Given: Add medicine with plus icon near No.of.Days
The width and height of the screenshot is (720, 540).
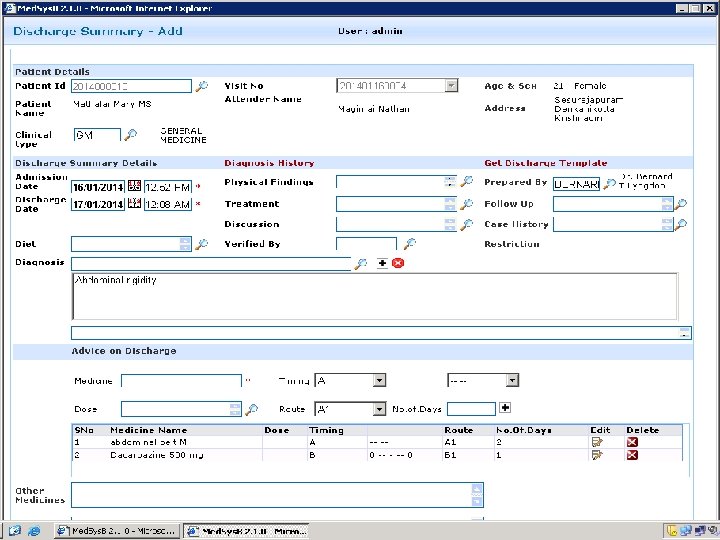Looking at the screenshot, I should click(x=505, y=408).
